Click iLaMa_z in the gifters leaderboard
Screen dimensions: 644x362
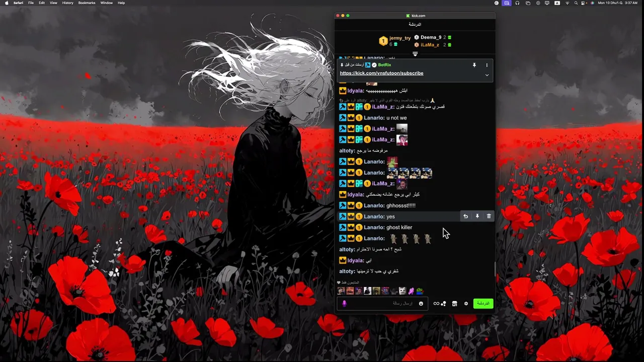(430, 45)
